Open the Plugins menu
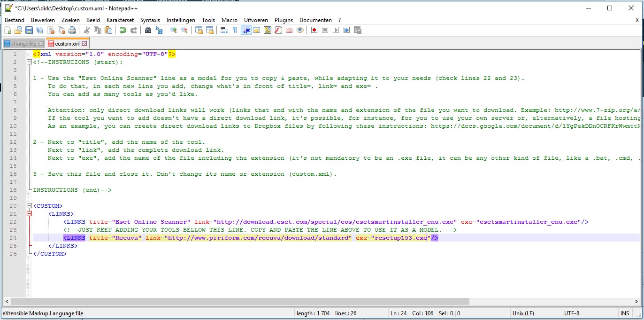644x320 pixels. point(284,20)
